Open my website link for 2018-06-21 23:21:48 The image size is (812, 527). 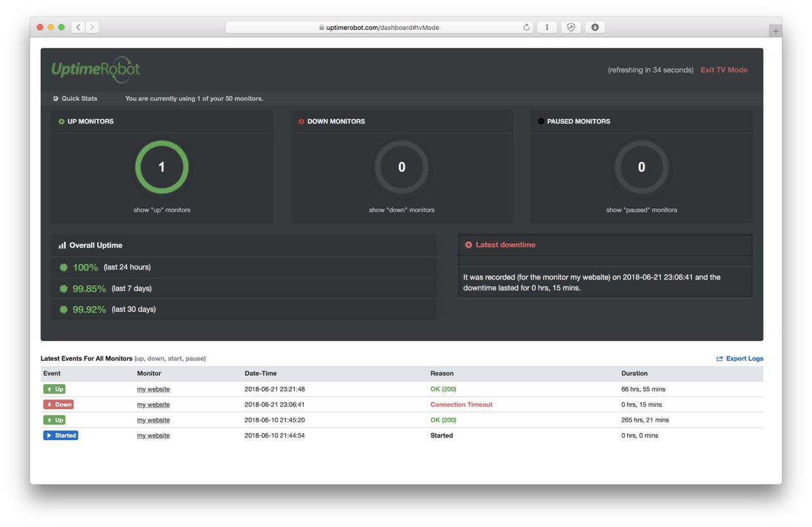(154, 389)
